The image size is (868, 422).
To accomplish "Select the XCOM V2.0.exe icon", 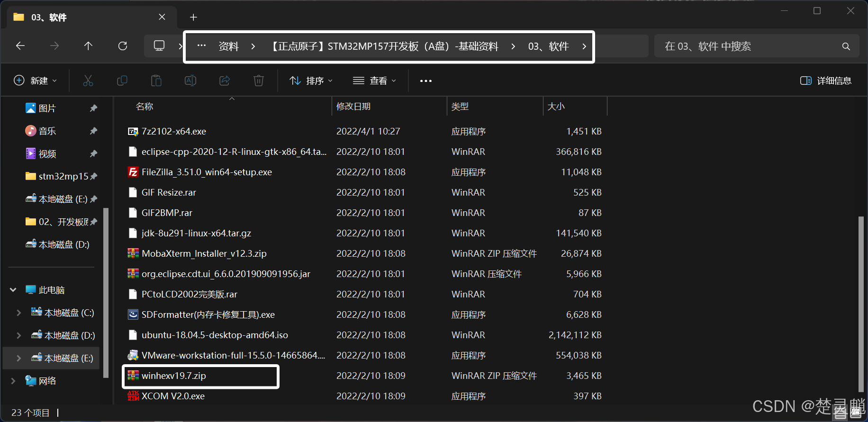I will [x=133, y=396].
